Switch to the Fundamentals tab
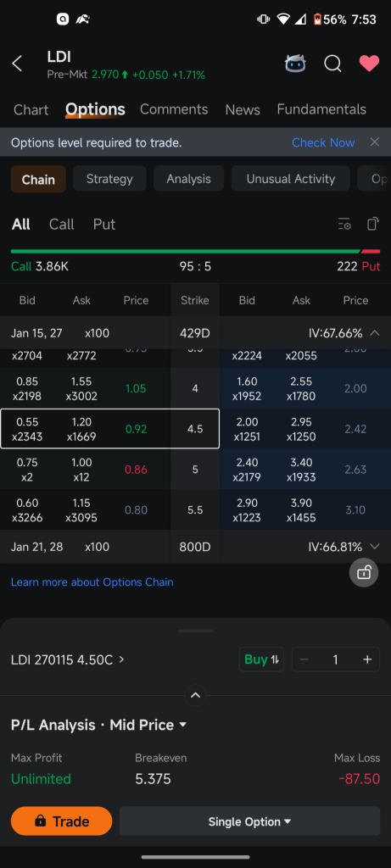391x868 pixels. pyautogui.click(x=321, y=109)
